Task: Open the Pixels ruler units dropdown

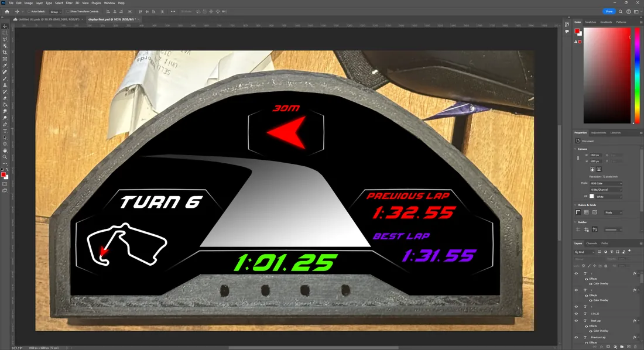Action: (614, 212)
